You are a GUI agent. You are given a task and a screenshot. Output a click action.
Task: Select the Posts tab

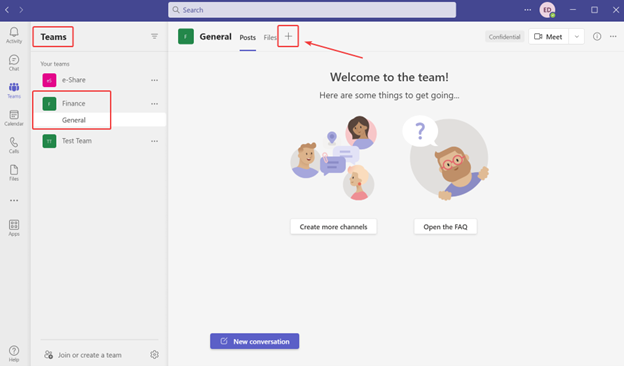tap(248, 37)
